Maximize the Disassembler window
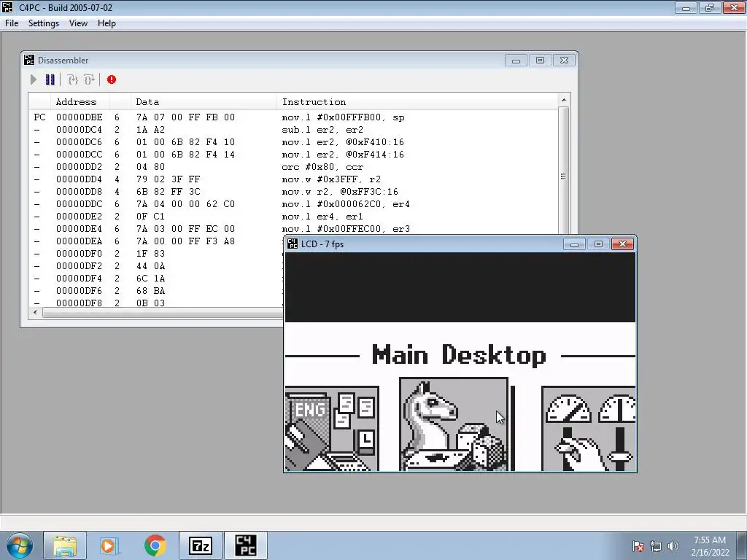Image resolution: width=747 pixels, height=560 pixels. tap(540, 61)
